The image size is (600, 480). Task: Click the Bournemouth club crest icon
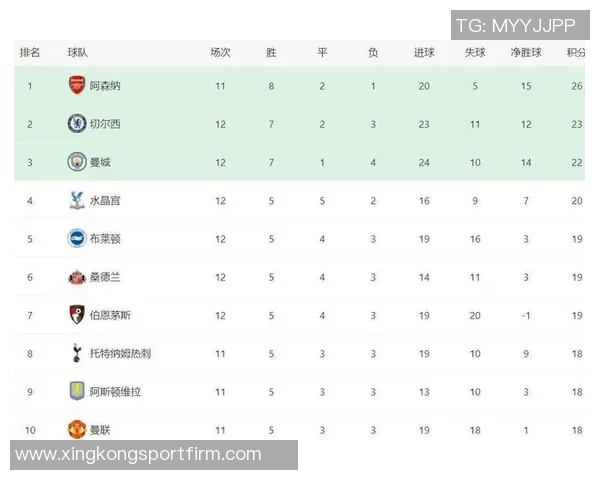pyautogui.click(x=77, y=315)
